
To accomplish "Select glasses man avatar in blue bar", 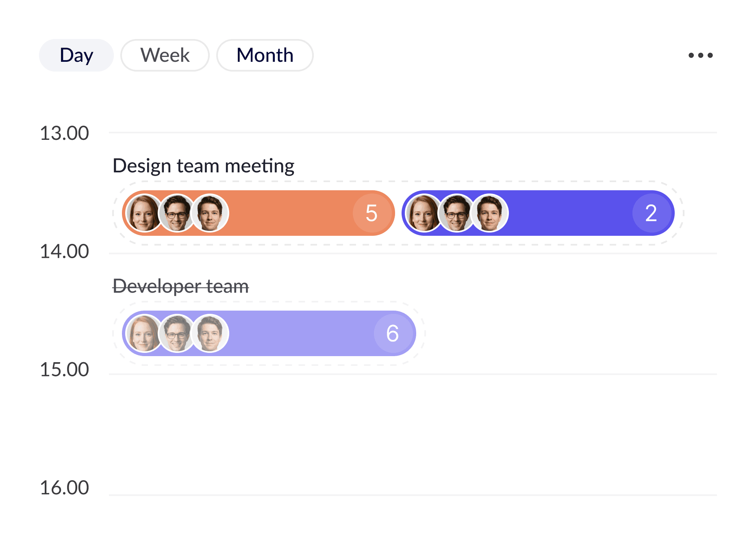I will (457, 213).
